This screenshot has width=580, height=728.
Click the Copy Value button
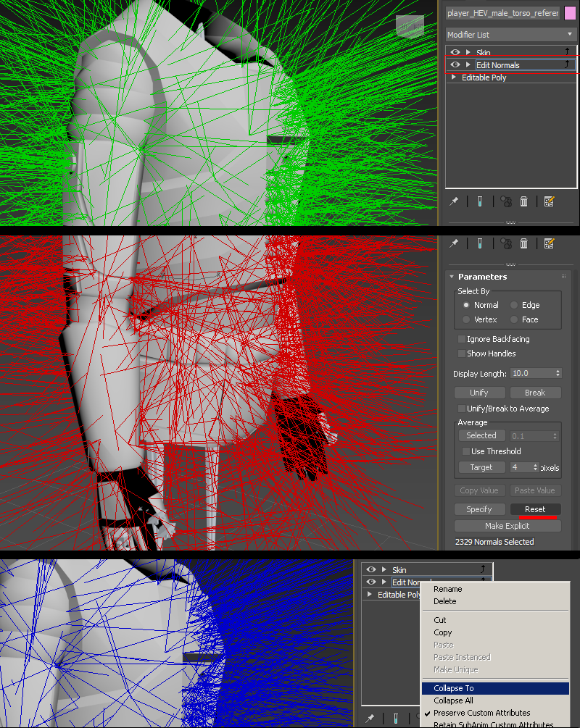coord(479,490)
